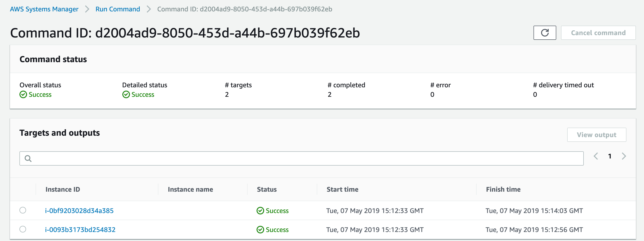Sort by Instance ID column header
644x241 pixels.
63,190
